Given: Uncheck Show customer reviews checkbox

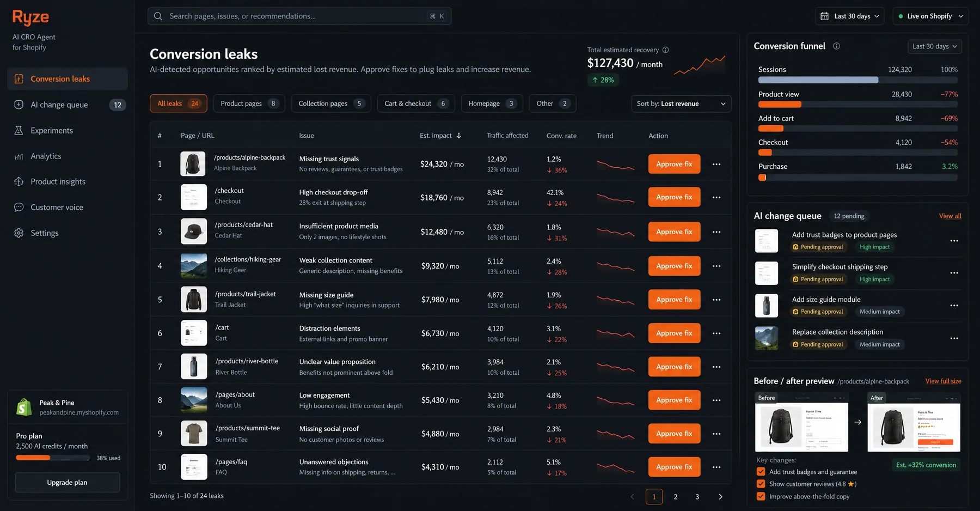Looking at the screenshot, I should pos(761,484).
